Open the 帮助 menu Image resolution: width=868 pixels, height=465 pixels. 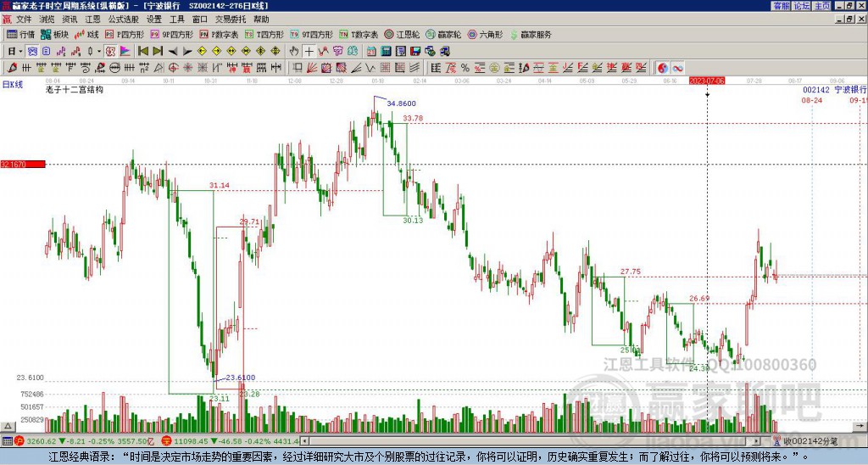(x=261, y=20)
